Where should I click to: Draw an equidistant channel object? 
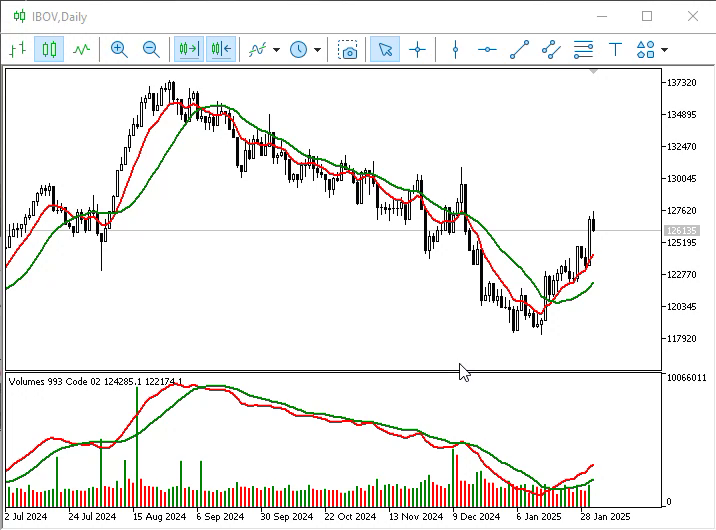coord(551,49)
